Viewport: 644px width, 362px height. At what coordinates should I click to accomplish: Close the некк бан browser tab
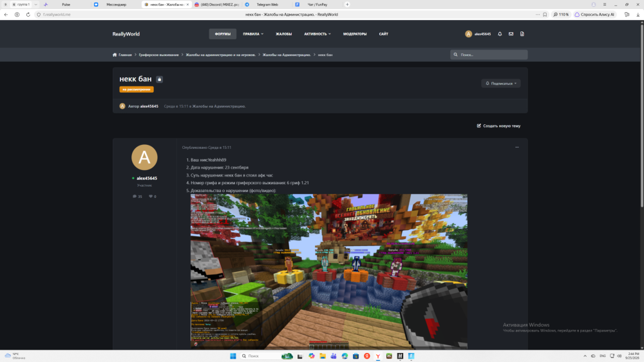(x=187, y=5)
